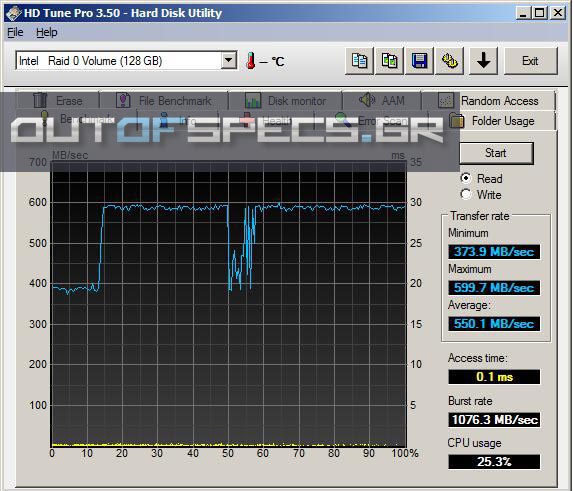The width and height of the screenshot is (573, 491).
Task: Click the 25.3% CPU usage value
Action: coord(494,462)
